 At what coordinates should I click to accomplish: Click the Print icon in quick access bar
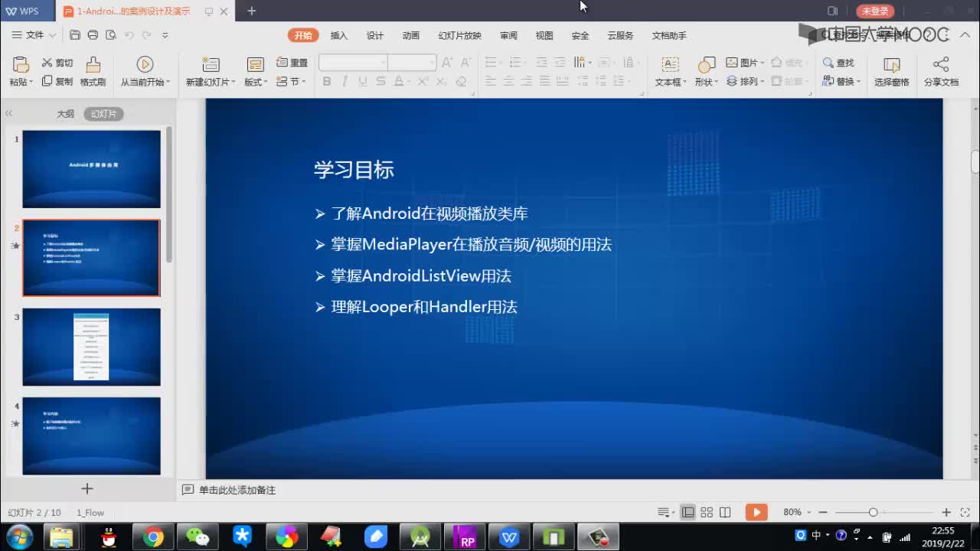pyautogui.click(x=93, y=35)
